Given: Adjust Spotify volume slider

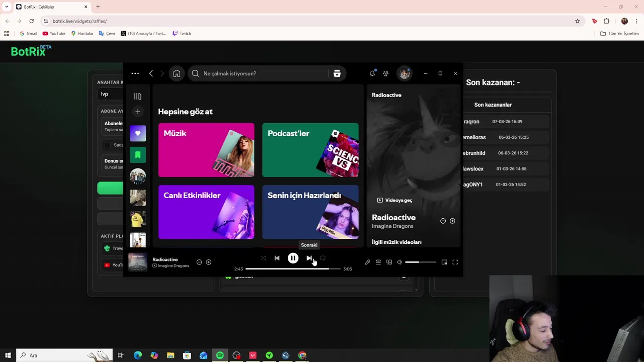Looking at the screenshot, I should pos(421,262).
